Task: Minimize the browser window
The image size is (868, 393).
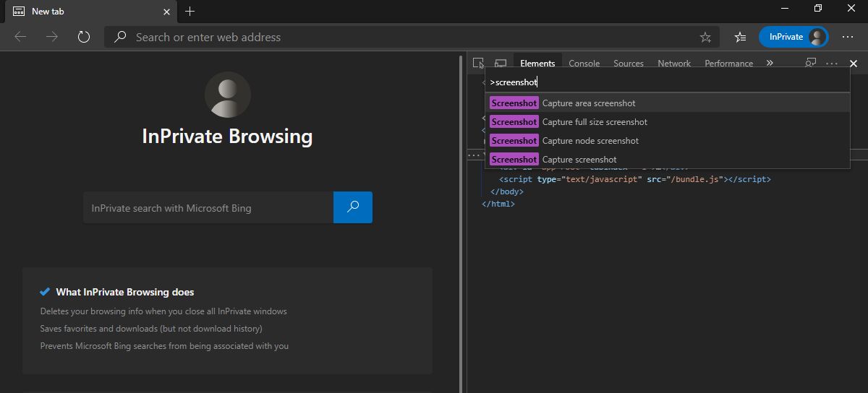Action: [785, 8]
